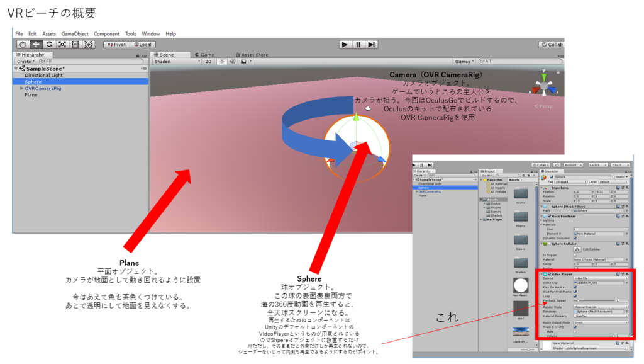This screenshot has width=644, height=364.
Task: Select the Rect tool in toolbar
Action: click(x=75, y=45)
